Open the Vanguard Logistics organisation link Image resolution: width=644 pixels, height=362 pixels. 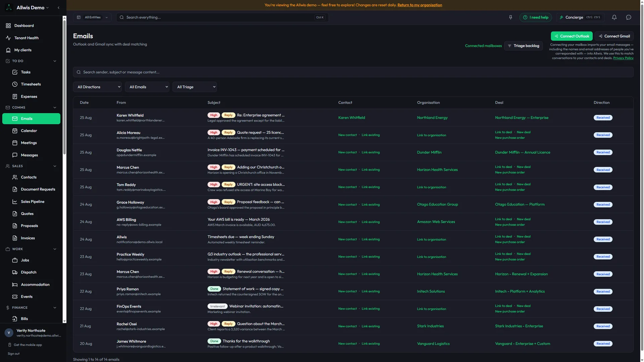pos(433,344)
